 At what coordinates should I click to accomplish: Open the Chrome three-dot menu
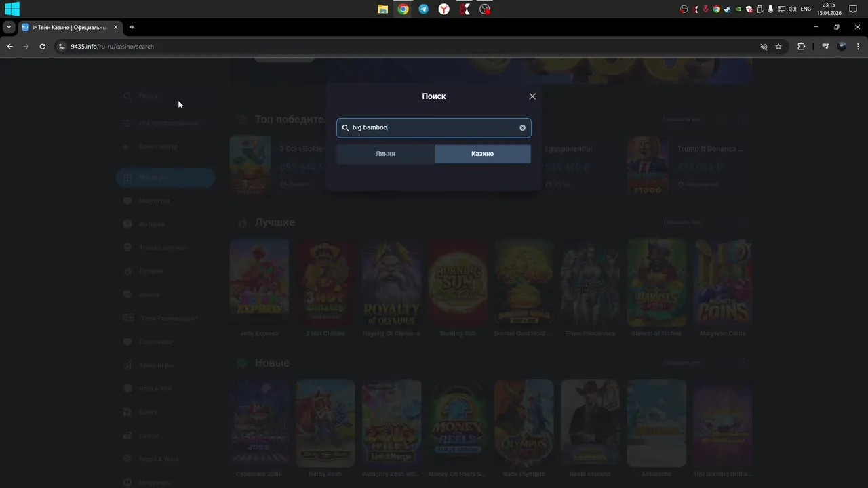click(x=859, y=47)
